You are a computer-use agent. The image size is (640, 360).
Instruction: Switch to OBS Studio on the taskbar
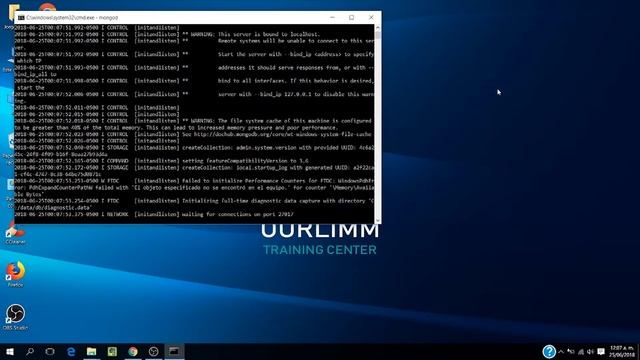(x=153, y=351)
